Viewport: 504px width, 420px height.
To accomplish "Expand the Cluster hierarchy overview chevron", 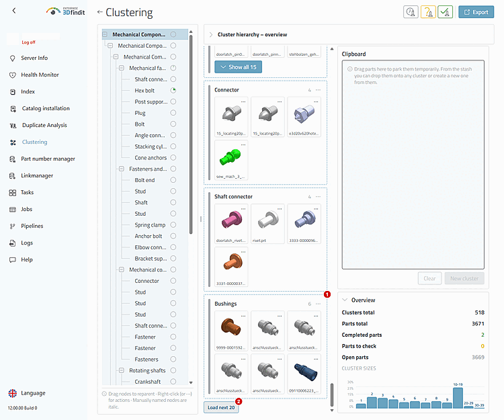I will click(211, 35).
